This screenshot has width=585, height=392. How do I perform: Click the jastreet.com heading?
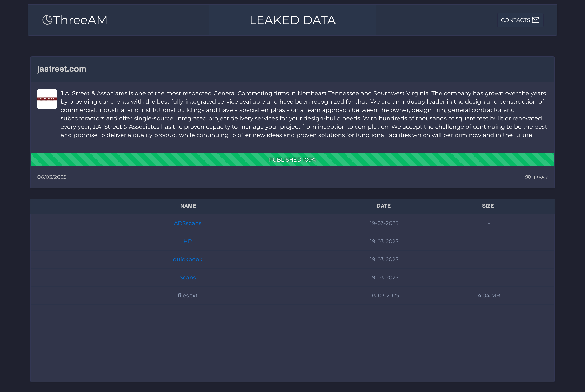[x=62, y=69]
